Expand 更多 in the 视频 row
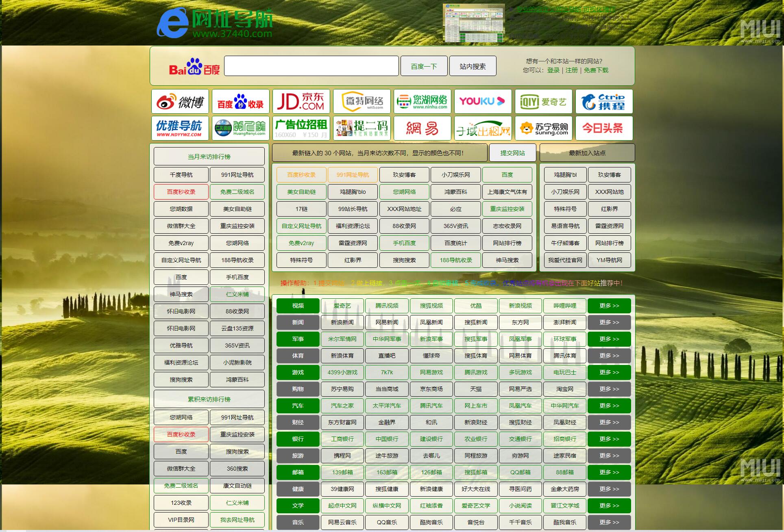Image resolution: width=784 pixels, height=532 pixels. pos(609,306)
